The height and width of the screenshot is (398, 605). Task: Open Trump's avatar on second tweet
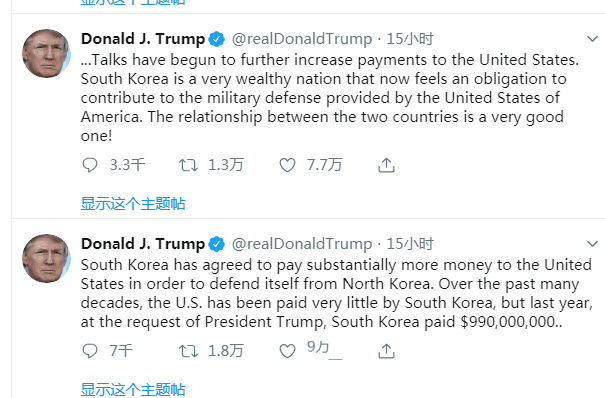coord(46,258)
